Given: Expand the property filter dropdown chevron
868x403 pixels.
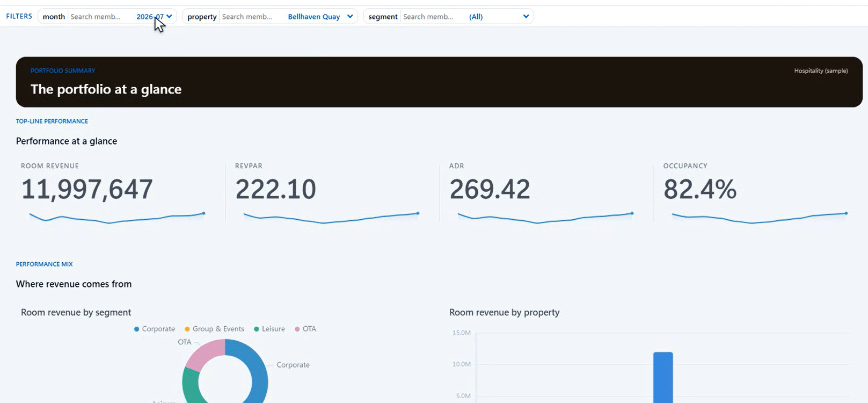Looking at the screenshot, I should (x=350, y=17).
